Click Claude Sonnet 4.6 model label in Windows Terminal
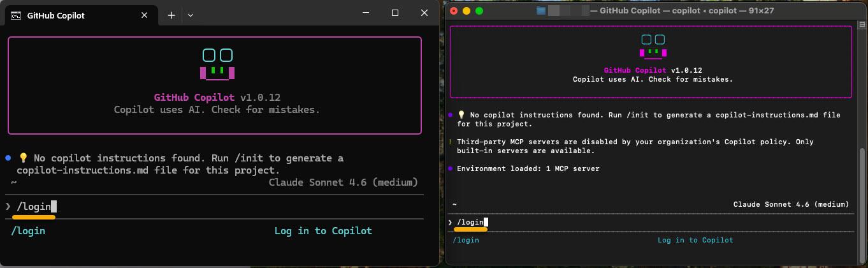 click(x=343, y=182)
